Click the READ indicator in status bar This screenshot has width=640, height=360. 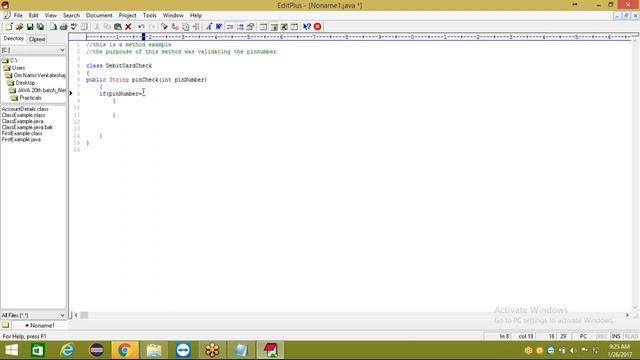[631, 336]
